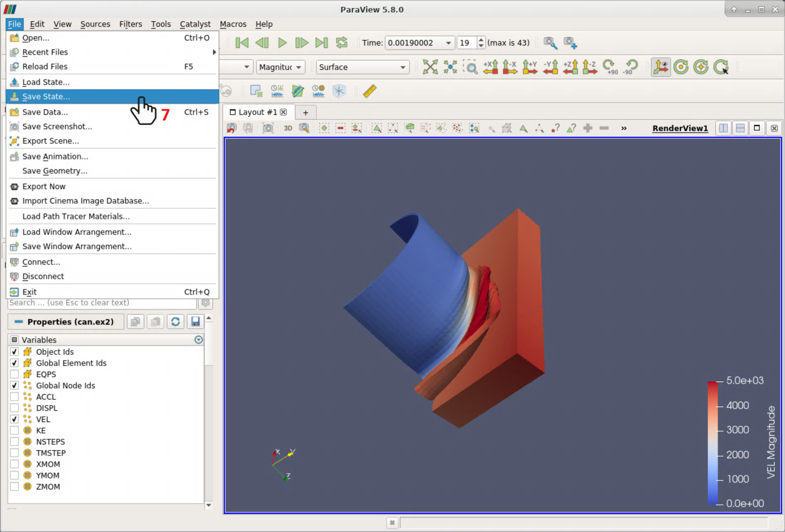Toggle 3D interaction mode button

pos(288,128)
